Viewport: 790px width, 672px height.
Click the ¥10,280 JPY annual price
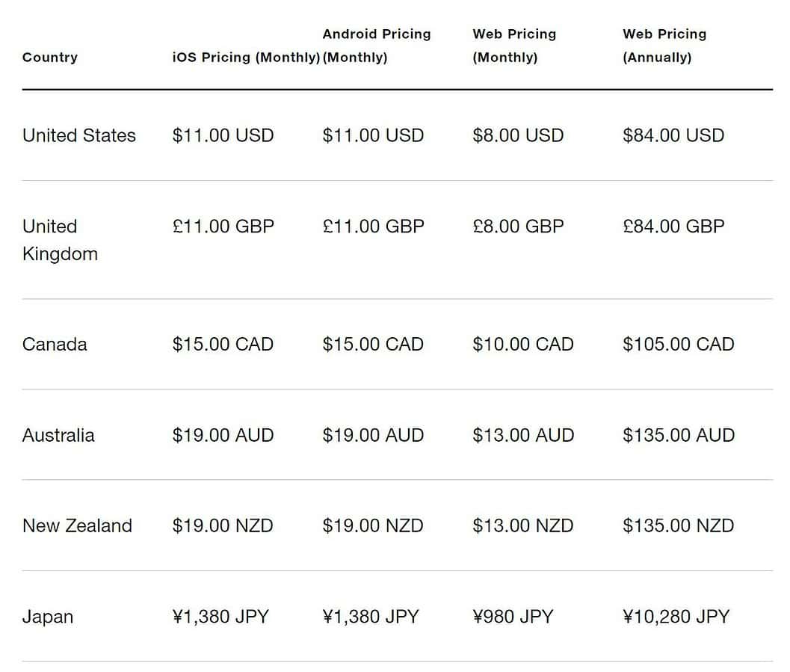(x=676, y=617)
